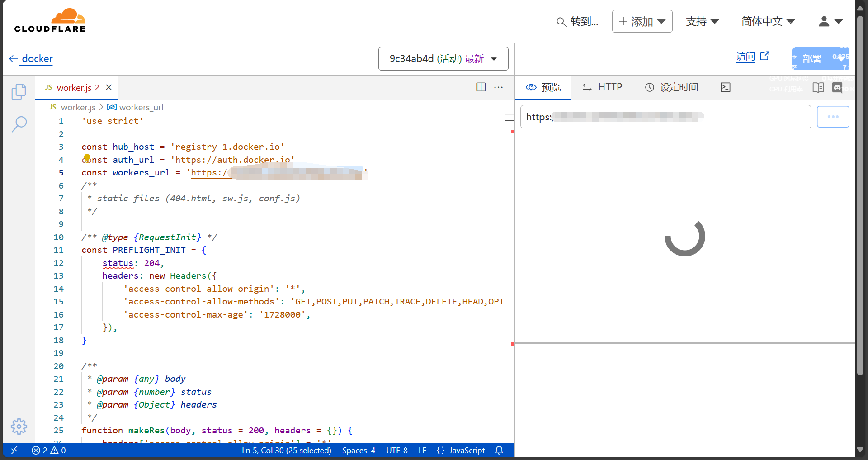Screen dimensions: 868x460
Task: Click the workers_url breadcrumb symbol
Action: (135, 107)
